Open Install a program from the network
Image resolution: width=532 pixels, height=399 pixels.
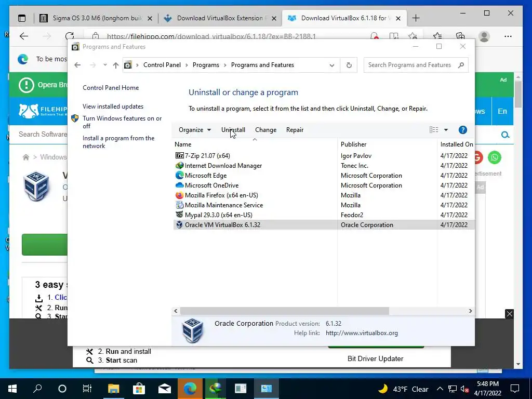(x=118, y=142)
